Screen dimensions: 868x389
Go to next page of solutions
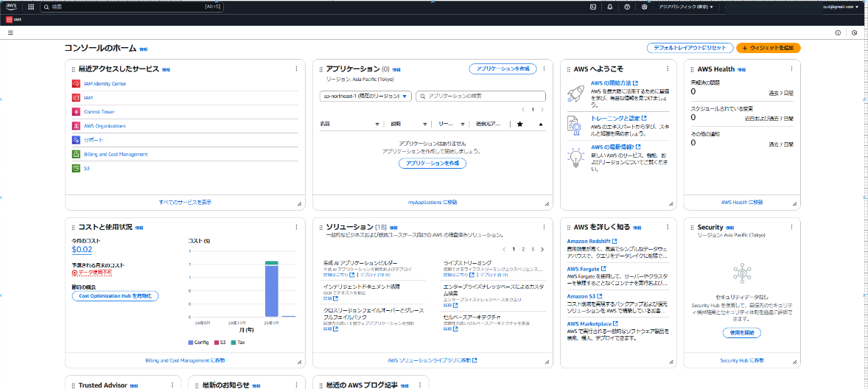[542, 250]
